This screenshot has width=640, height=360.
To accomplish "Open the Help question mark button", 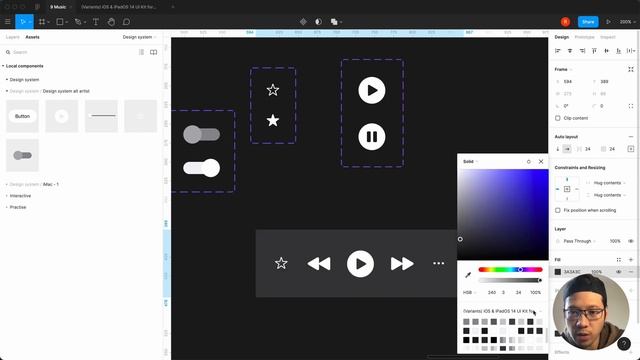I will pyautogui.click(x=624, y=344).
